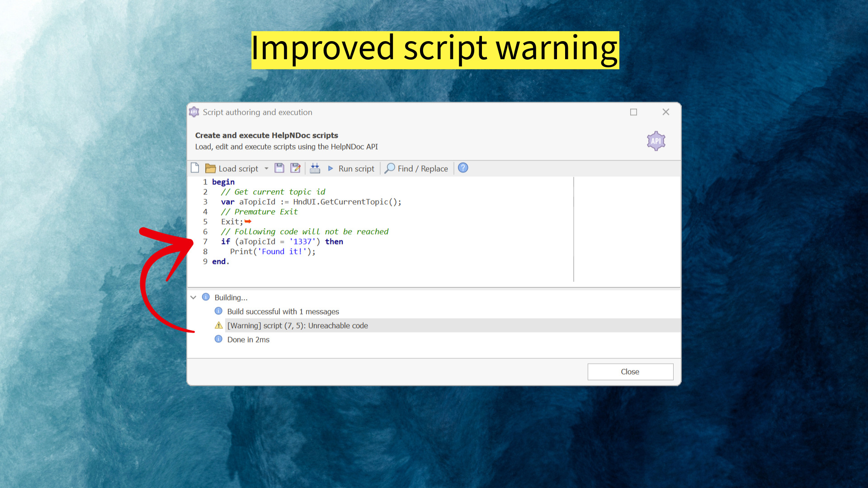The height and width of the screenshot is (488, 868).
Task: Close the dialog with the X
Action: (665, 112)
